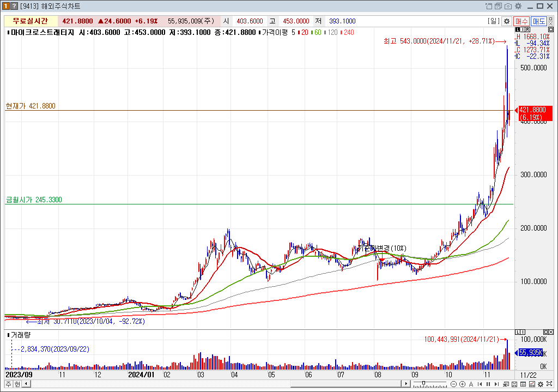The width and height of the screenshot is (558, 392).
Task: Click the camera screenshot icon in title bar
Action: click(508, 6)
